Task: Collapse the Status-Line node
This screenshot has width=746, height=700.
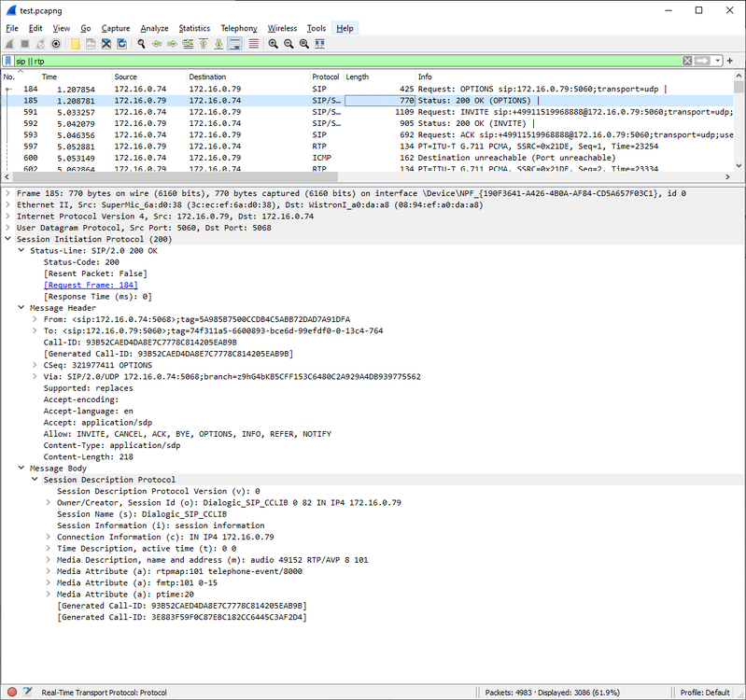Action: point(21,250)
